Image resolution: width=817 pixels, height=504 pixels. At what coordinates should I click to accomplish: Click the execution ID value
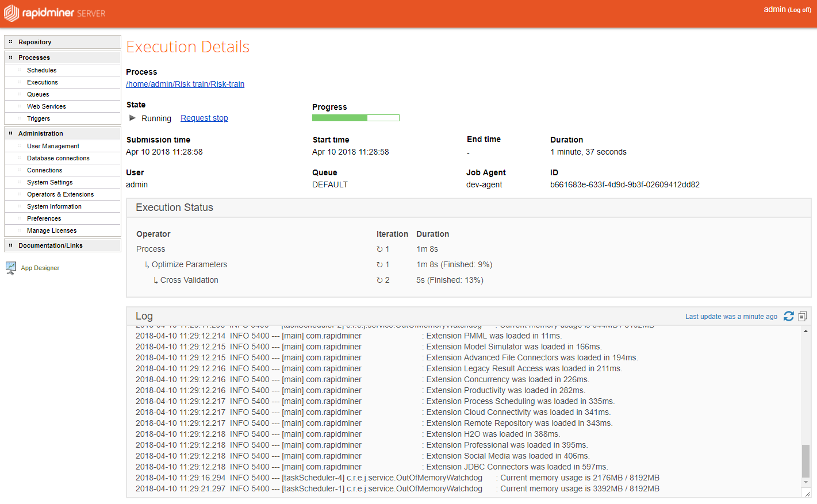tap(625, 184)
